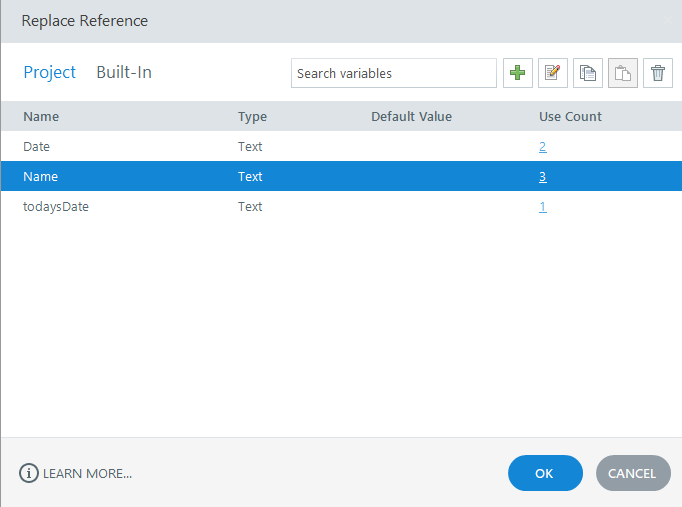Select the todaysDate variable row
The image size is (682, 507).
click(x=341, y=207)
